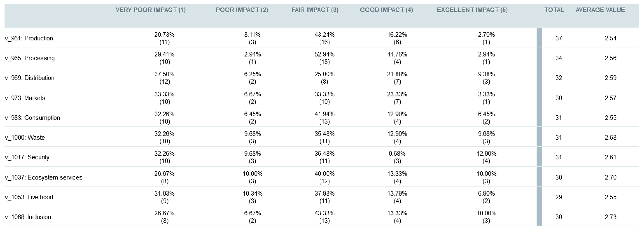Click the v_1000: Waste row label
The width and height of the screenshot is (644, 229).
point(25,138)
